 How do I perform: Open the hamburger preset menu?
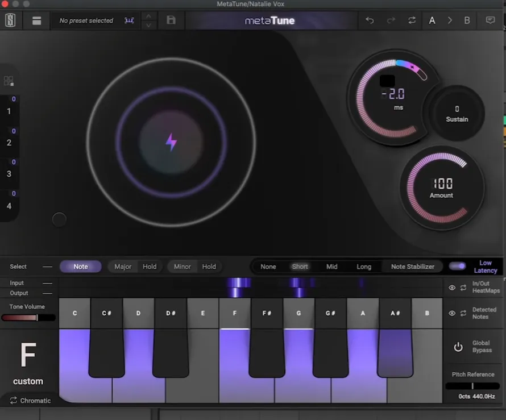(36, 20)
